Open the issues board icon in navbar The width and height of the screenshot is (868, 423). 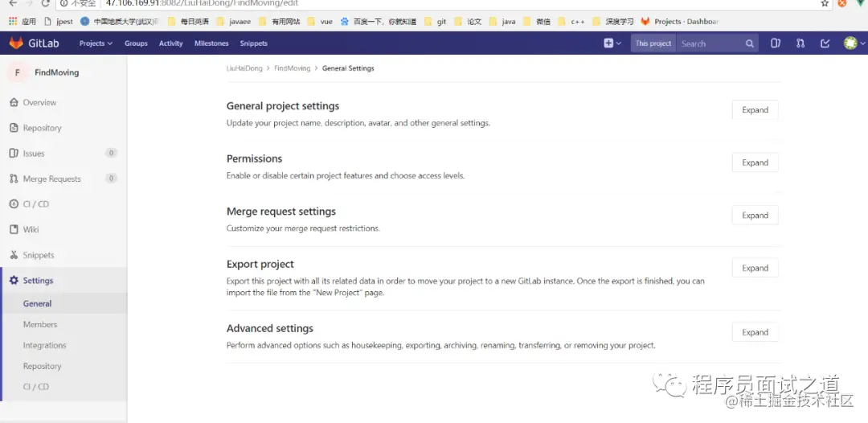776,43
